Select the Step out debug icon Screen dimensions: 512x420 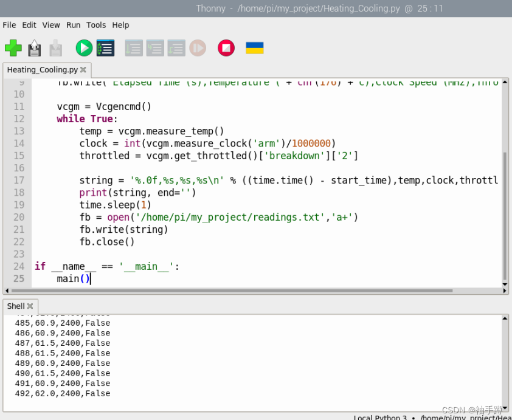tap(176, 48)
